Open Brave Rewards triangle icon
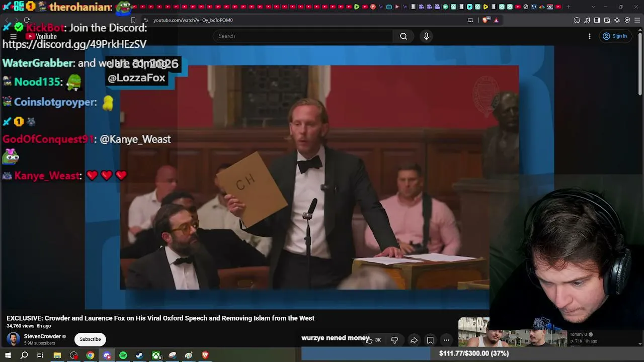 496,20
